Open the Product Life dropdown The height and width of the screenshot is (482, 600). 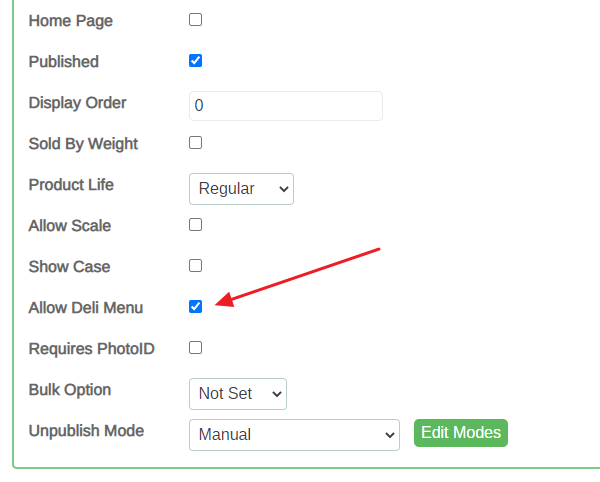click(241, 189)
